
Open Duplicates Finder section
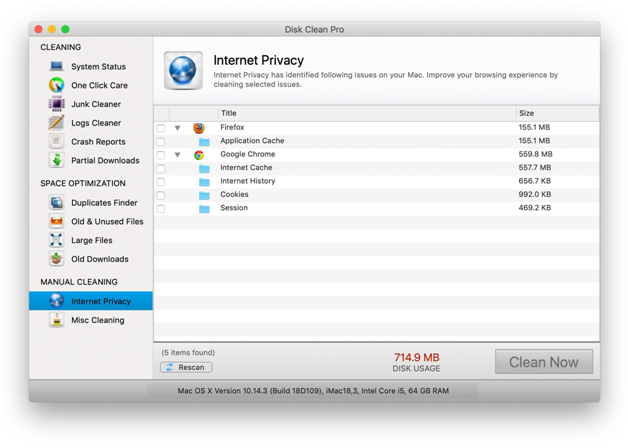[x=104, y=203]
